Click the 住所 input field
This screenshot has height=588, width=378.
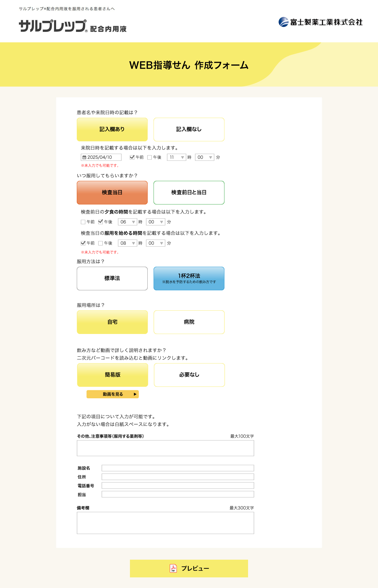[x=178, y=477]
